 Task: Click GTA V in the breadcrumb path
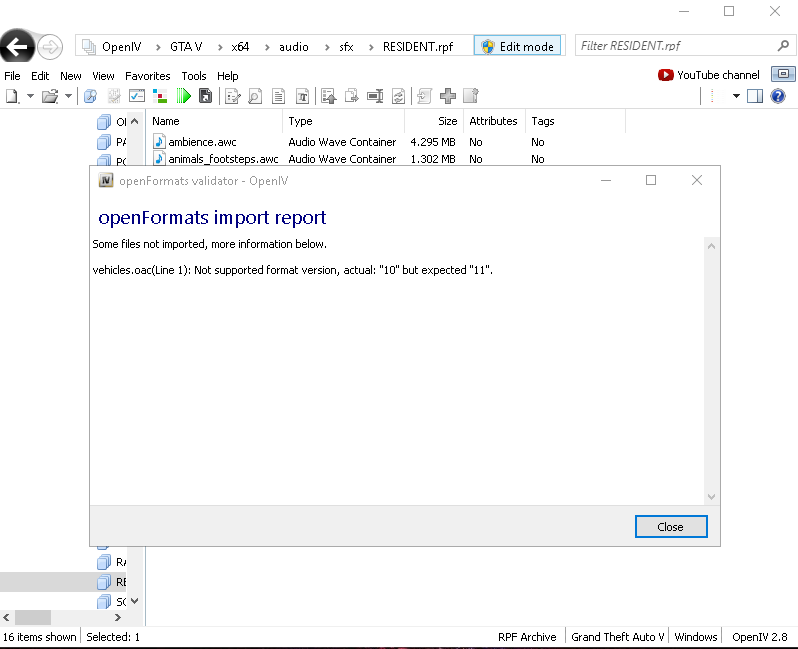coord(186,47)
